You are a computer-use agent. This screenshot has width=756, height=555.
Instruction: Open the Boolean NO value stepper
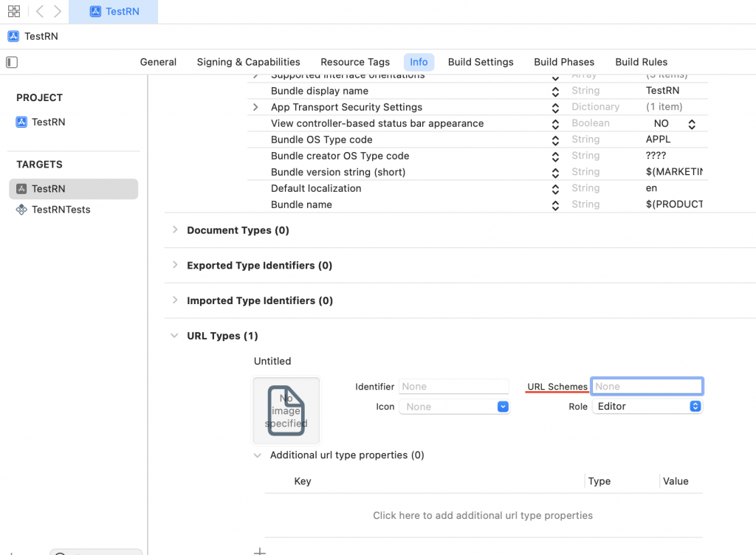[x=692, y=124]
